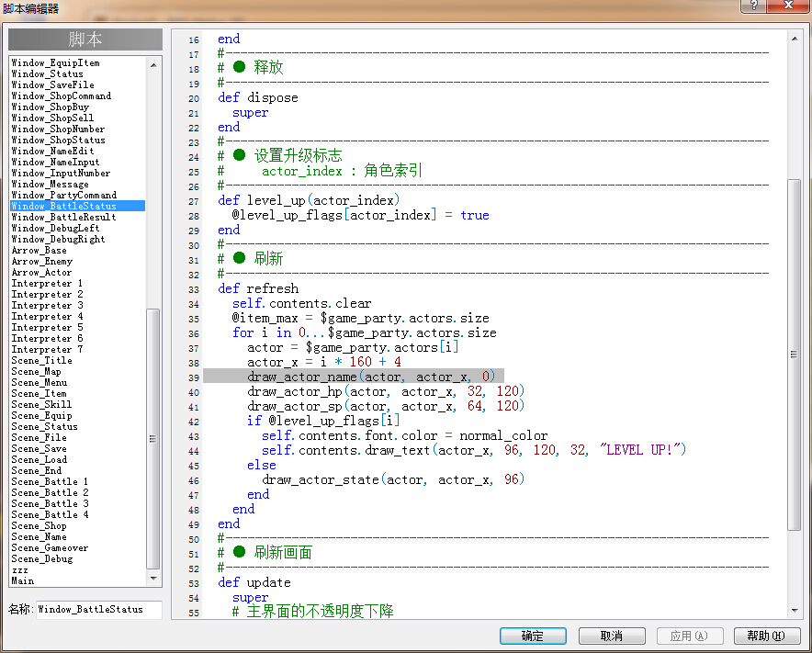Select highlighted Window_BattleStatus script
The width and height of the screenshot is (812, 653).
click(x=78, y=206)
